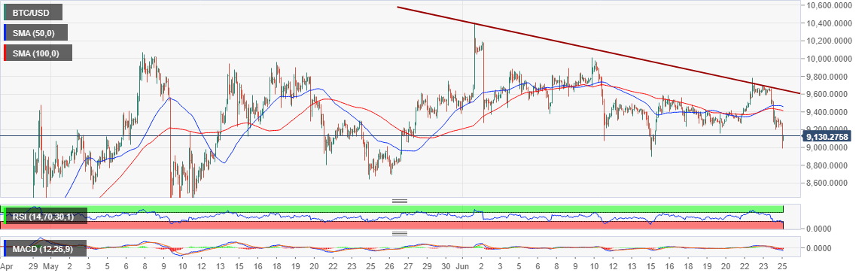This screenshot has width=868, height=276.
Task: Click the 10,200.0000 price axis label
Action: click(830, 41)
